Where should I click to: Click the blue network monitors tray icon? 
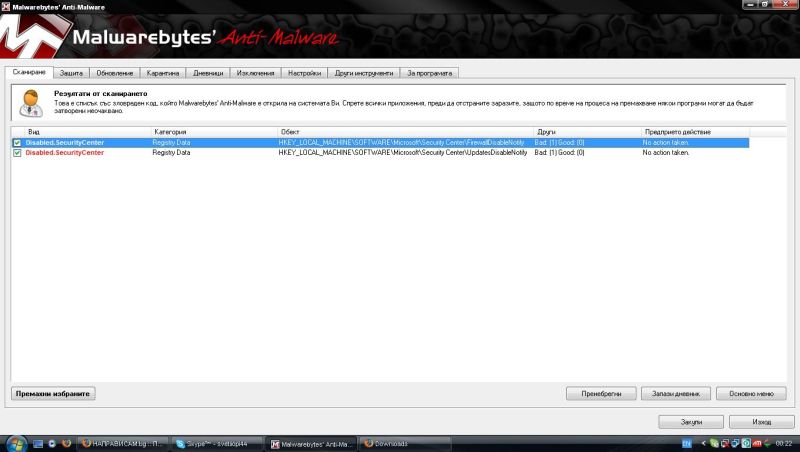point(735,443)
